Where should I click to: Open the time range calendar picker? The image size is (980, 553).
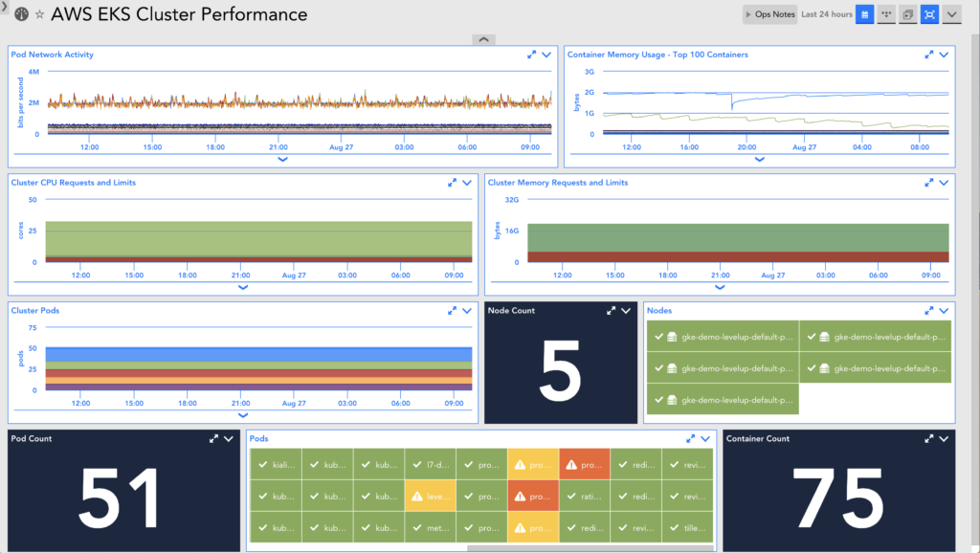(x=864, y=14)
